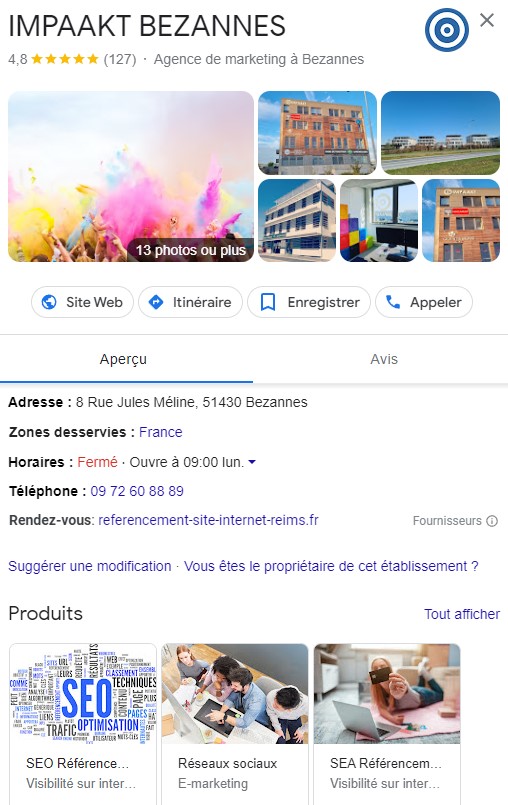Click Vous êtes le propriétaire link
Viewport: 508px width, 805px height.
331,566
